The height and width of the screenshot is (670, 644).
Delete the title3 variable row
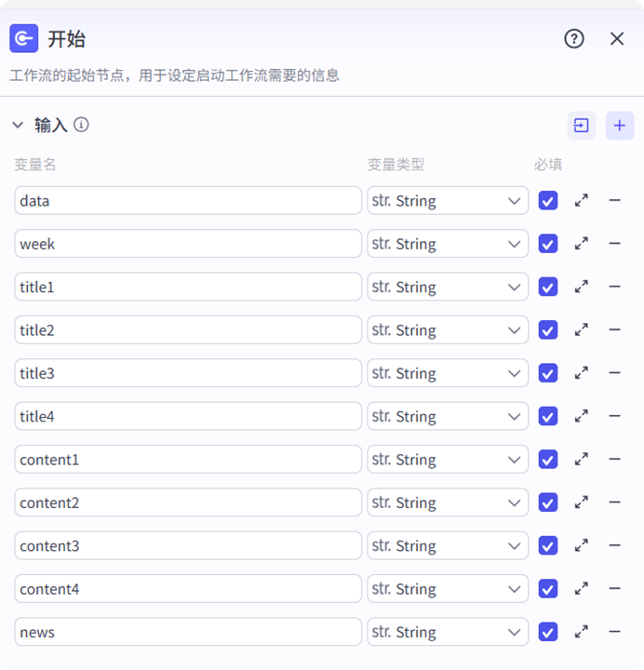[x=614, y=373]
